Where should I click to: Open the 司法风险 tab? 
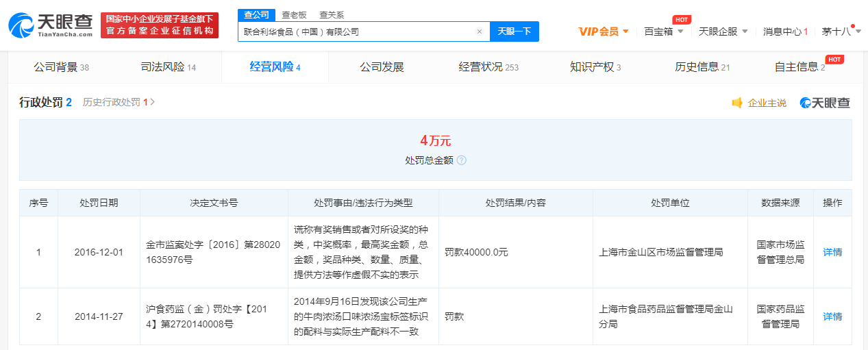169,67
